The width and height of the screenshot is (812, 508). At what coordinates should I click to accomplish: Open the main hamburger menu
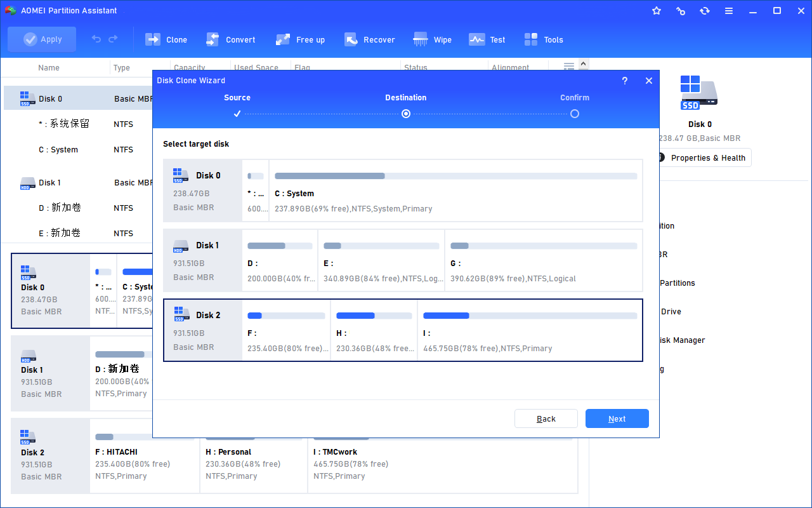tap(729, 11)
